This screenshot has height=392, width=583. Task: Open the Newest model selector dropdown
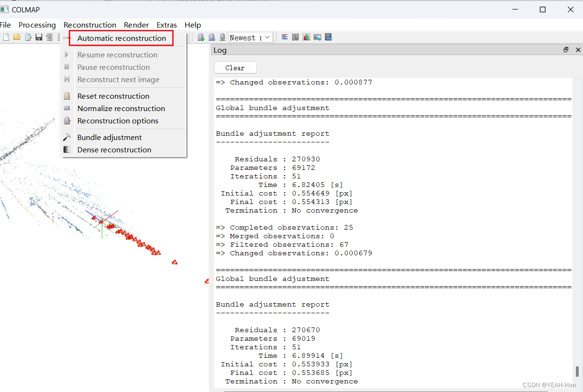[250, 37]
